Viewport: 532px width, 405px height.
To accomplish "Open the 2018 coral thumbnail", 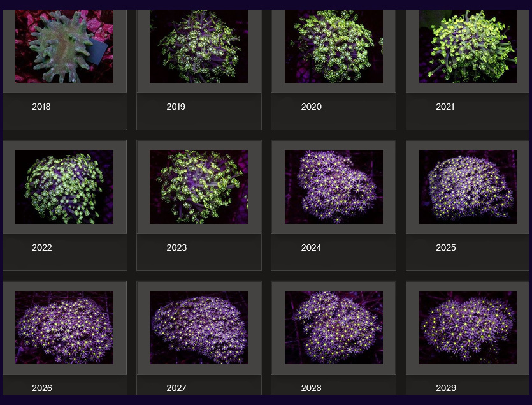I will click(64, 46).
